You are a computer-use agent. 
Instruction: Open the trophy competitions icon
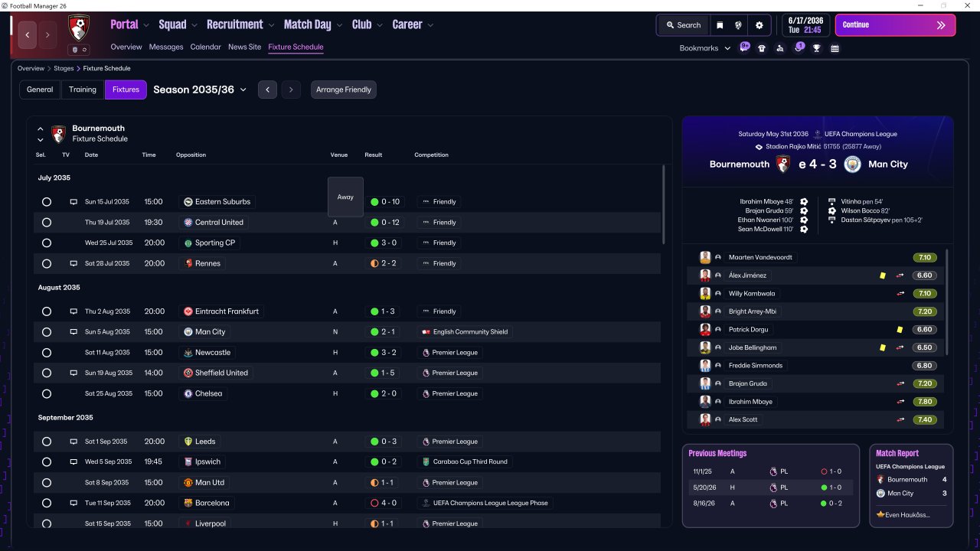[x=817, y=48]
